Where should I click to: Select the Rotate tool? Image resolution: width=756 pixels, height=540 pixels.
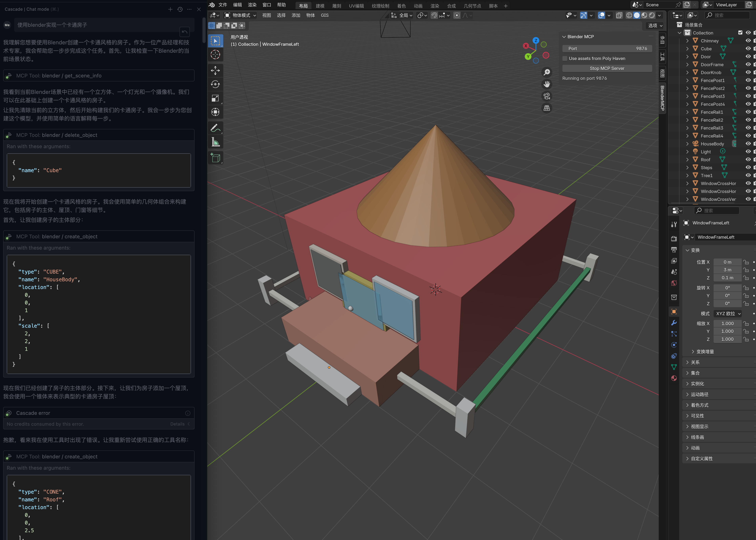(x=215, y=84)
